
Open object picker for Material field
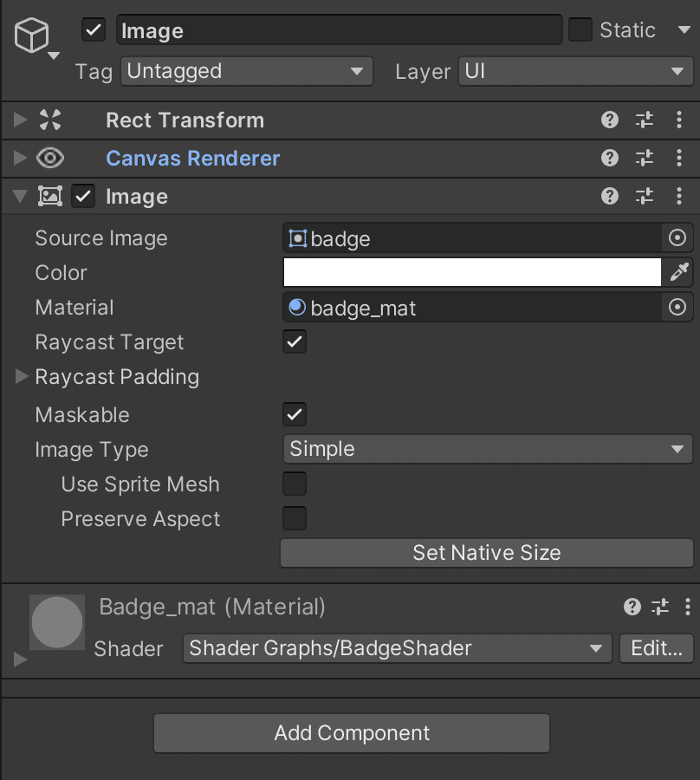(678, 308)
